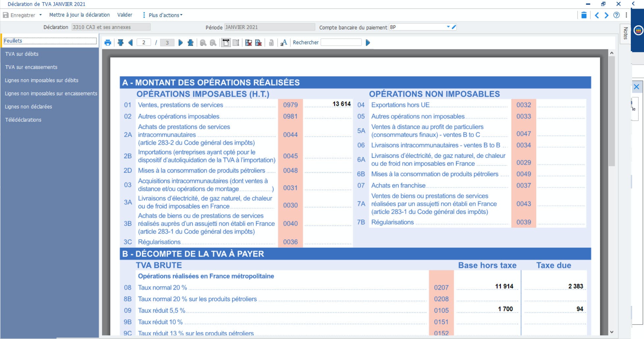The width and height of the screenshot is (644, 339).
Task: Click the Déclaration field 3310 CA3
Action: (111, 27)
